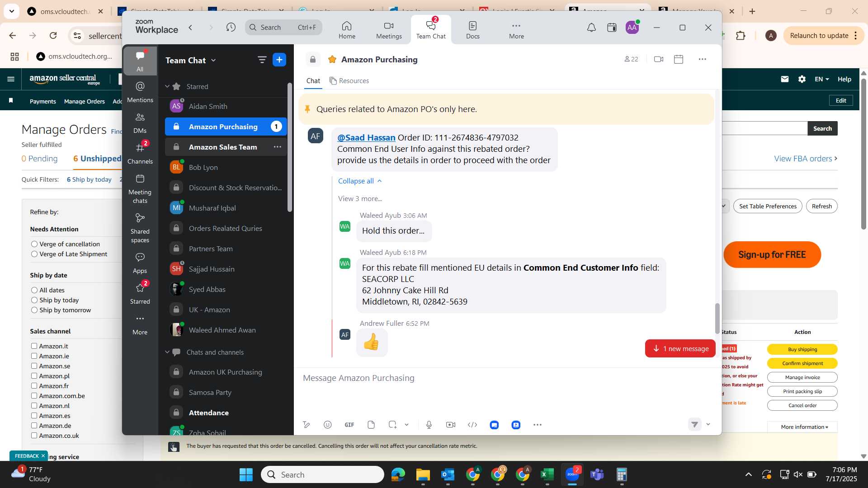Attach a file in message toolbar
868x488 pixels.
[x=371, y=425]
